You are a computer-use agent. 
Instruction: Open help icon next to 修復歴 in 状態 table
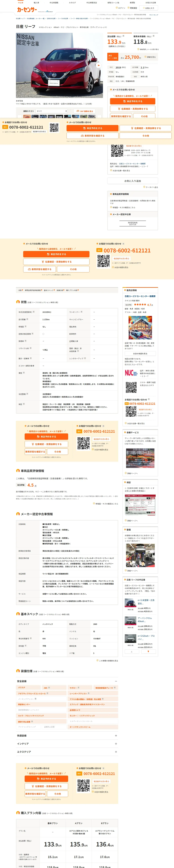(25, 326)
